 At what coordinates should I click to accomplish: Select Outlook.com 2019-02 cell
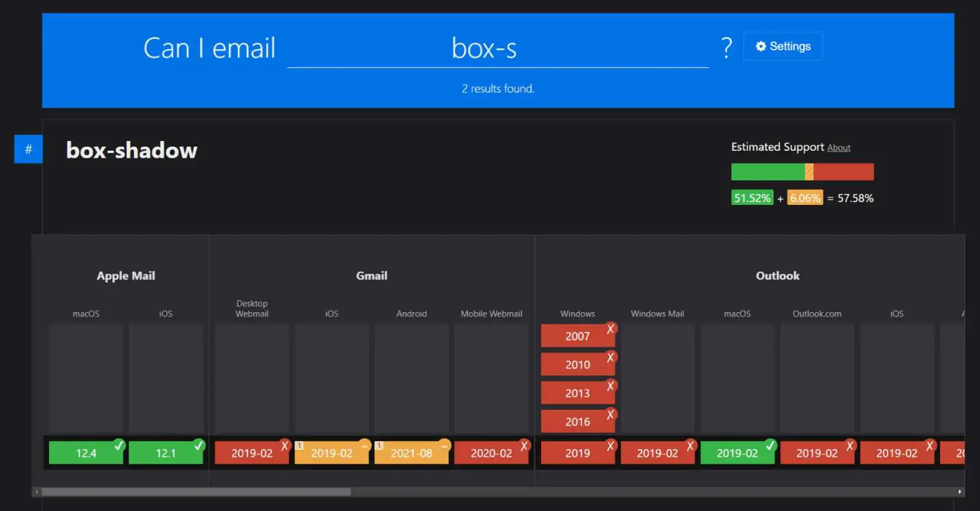(817, 453)
